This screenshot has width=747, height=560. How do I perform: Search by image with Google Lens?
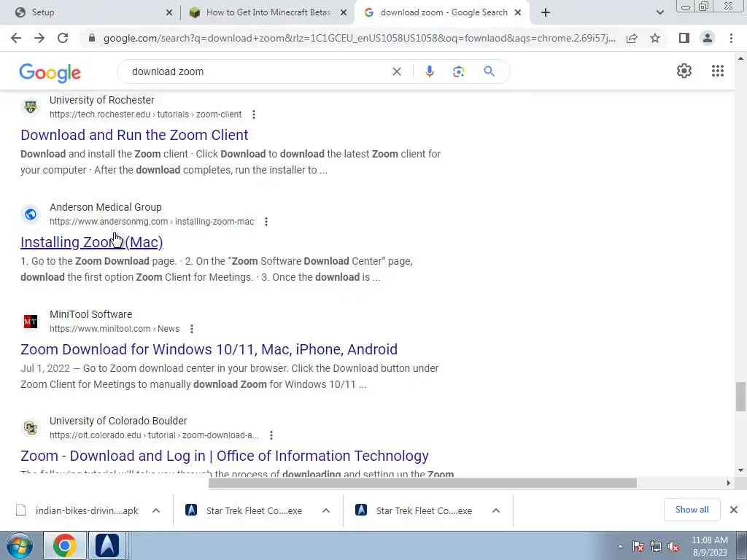tap(458, 71)
